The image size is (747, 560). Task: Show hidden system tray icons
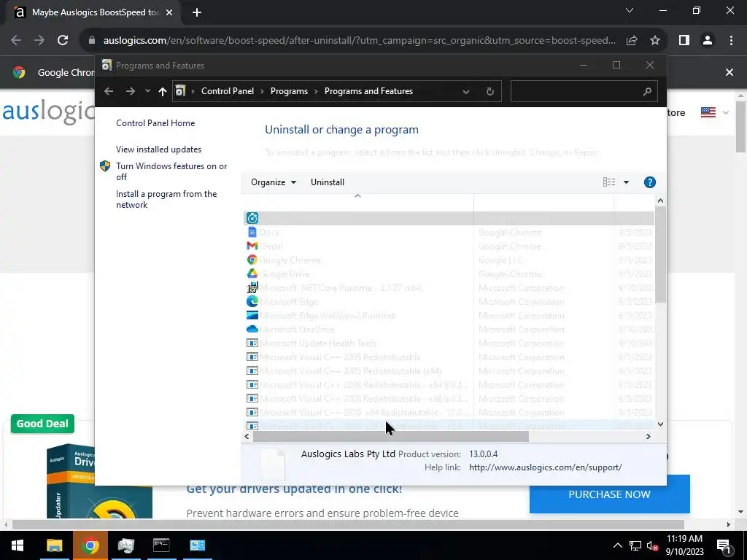[617, 545]
